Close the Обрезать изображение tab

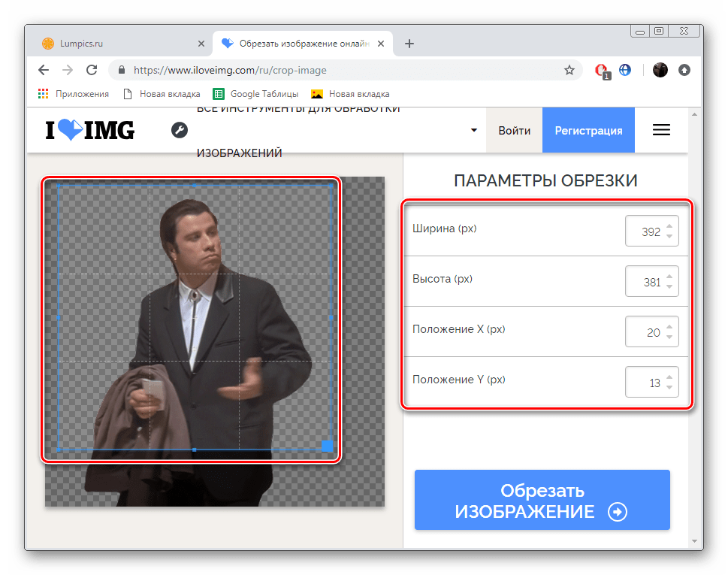pos(381,44)
